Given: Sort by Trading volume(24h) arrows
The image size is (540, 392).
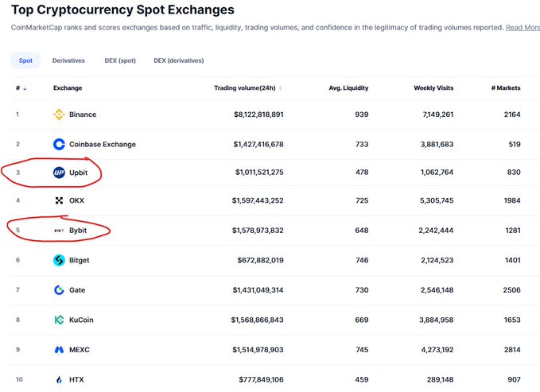Looking at the screenshot, I should point(280,88).
